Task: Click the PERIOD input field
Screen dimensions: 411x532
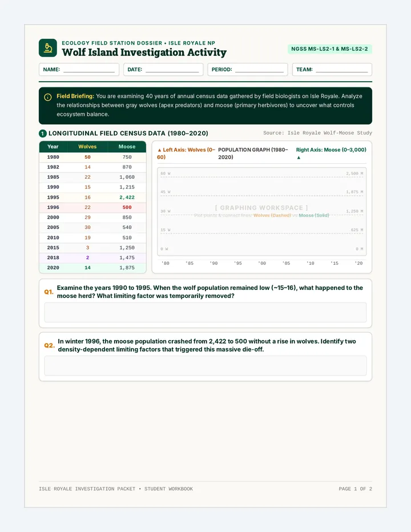Action: pos(248,70)
